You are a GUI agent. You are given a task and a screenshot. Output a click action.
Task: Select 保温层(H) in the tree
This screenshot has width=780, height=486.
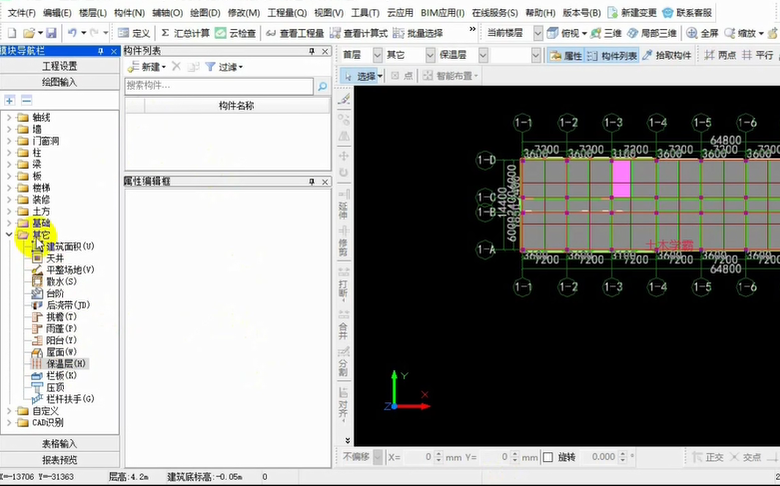pyautogui.click(x=60, y=364)
